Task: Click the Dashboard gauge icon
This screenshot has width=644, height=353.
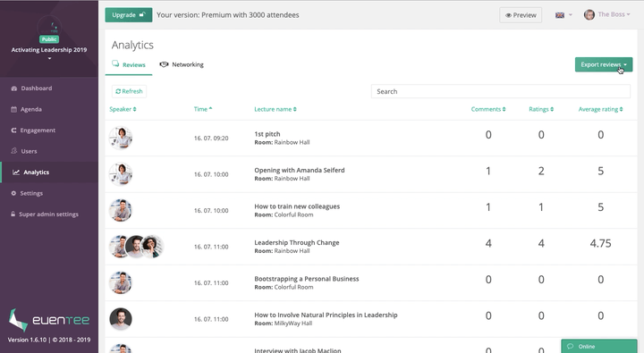Action: [14, 88]
